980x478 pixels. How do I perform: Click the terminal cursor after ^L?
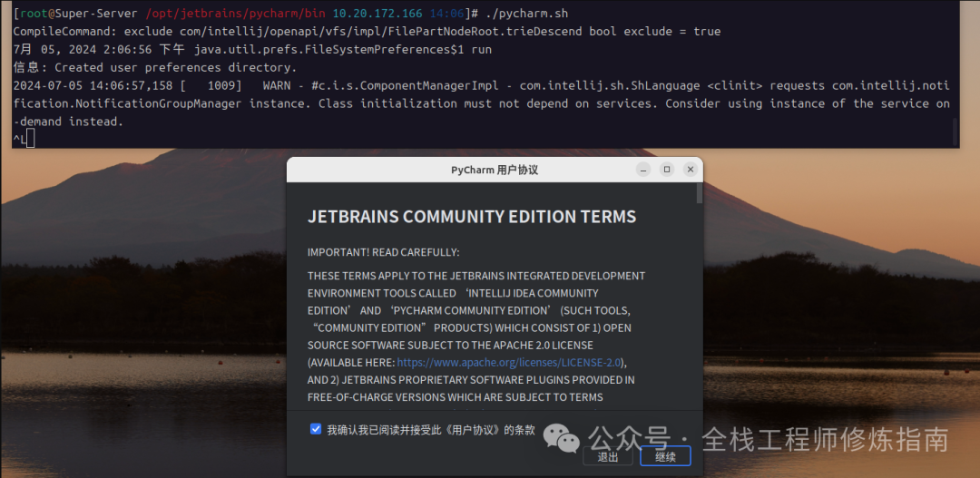click(31, 140)
